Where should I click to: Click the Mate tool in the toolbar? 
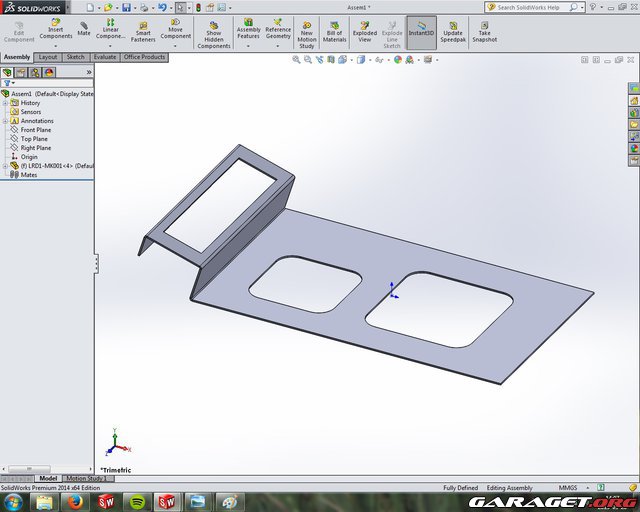pyautogui.click(x=84, y=29)
